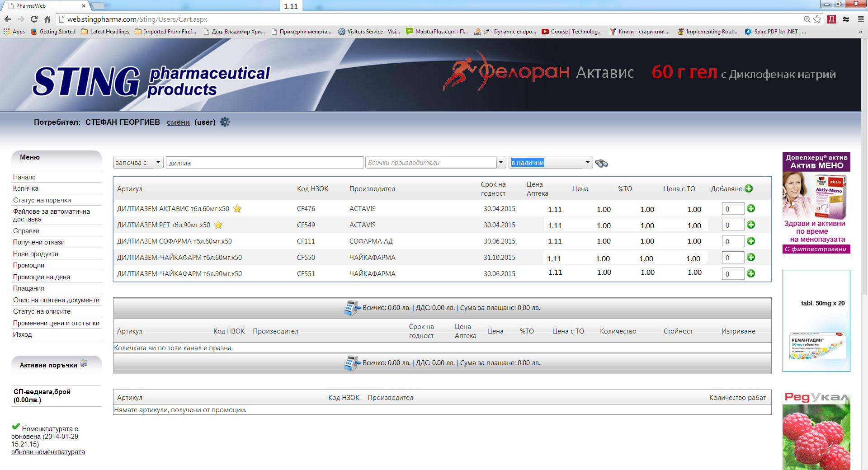This screenshot has height=470, width=868.
Task: Click Ремантадин tabl. 50mg advertisement
Action: [x=816, y=321]
